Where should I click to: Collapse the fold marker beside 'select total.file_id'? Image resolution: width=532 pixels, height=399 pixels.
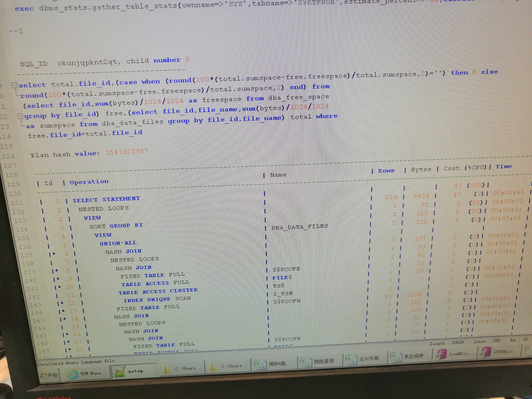tap(15, 85)
